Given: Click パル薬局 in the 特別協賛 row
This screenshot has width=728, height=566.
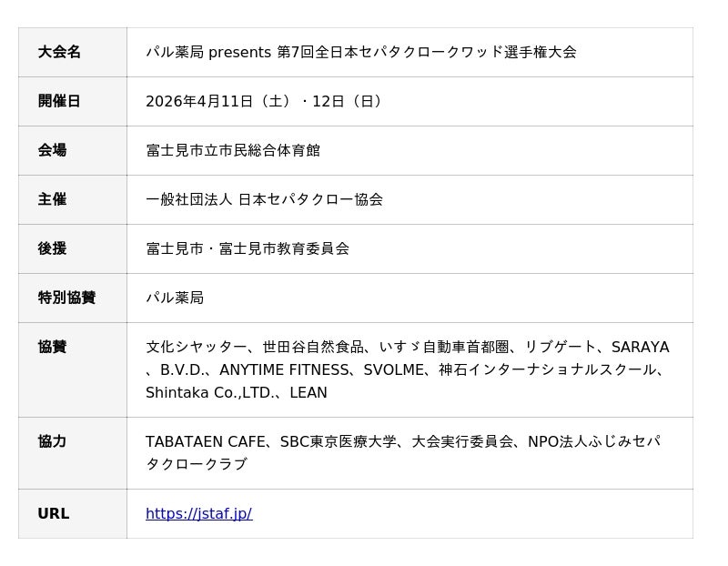Looking at the screenshot, I should tap(175, 298).
